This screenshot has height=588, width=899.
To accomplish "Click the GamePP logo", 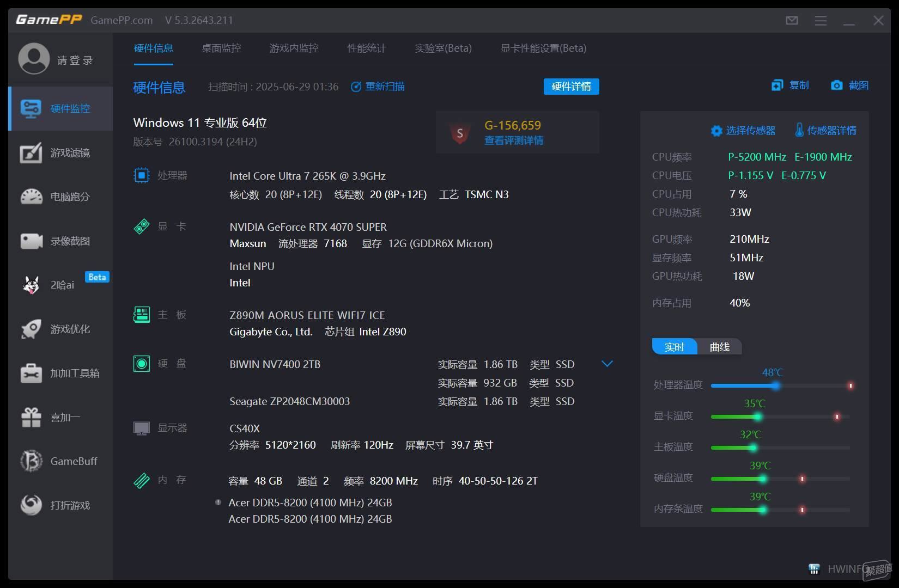I will click(x=49, y=20).
